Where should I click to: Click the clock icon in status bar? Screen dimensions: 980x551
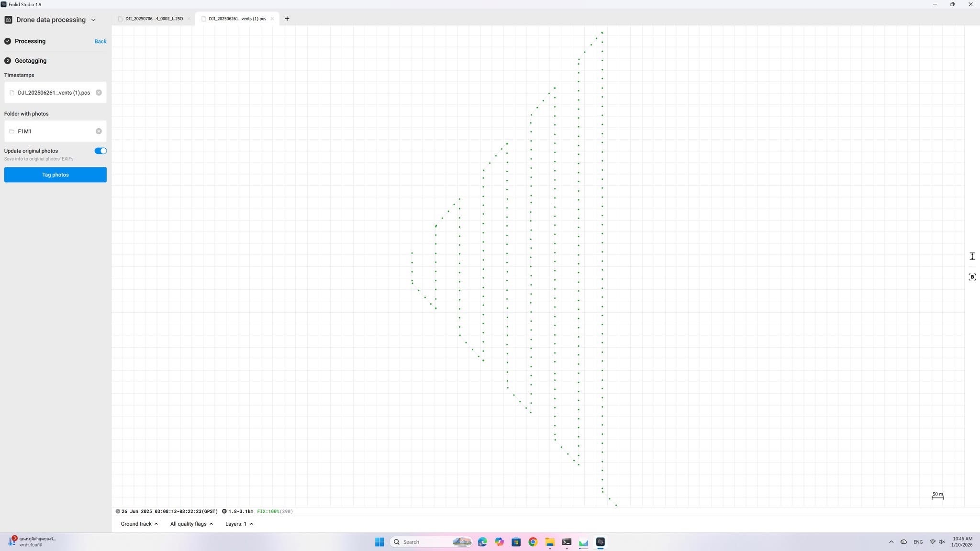point(118,511)
